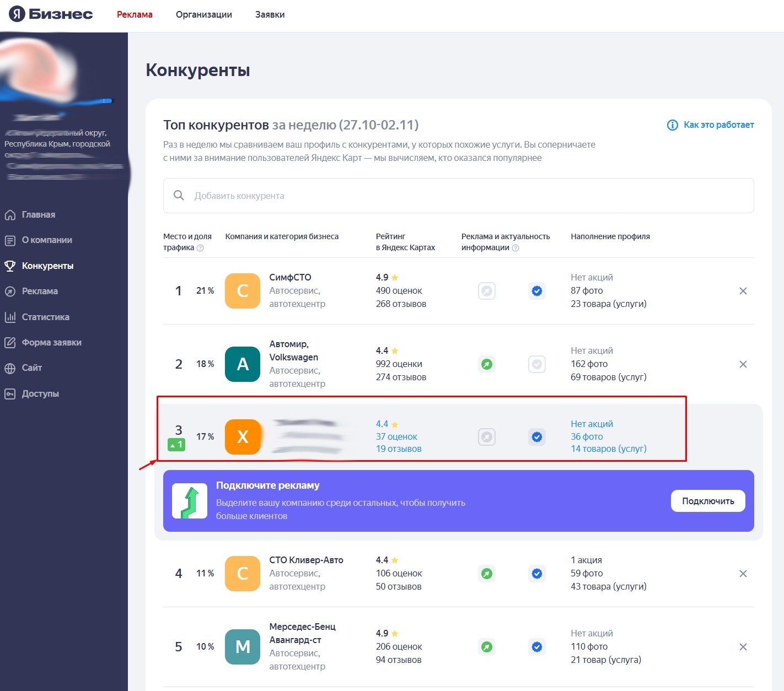Viewport: 784px width, 691px height.
Task: Remove СимфСТО from competitors list
Action: [743, 291]
